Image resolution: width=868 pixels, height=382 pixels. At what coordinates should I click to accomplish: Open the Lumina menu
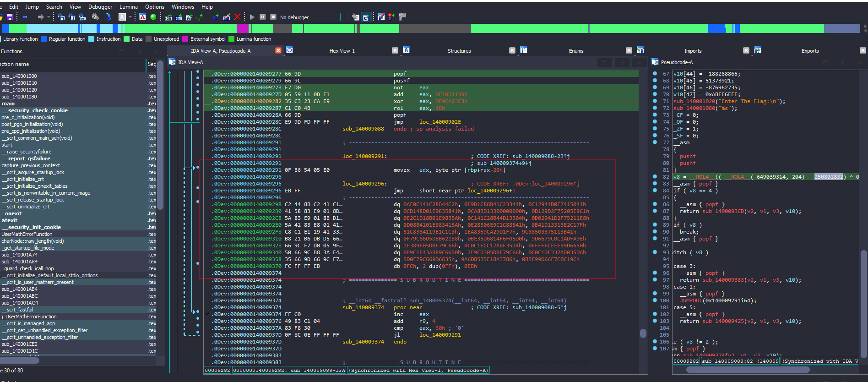point(128,7)
